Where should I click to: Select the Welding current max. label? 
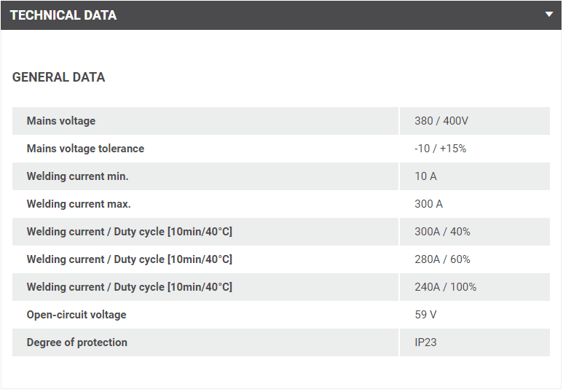click(79, 204)
